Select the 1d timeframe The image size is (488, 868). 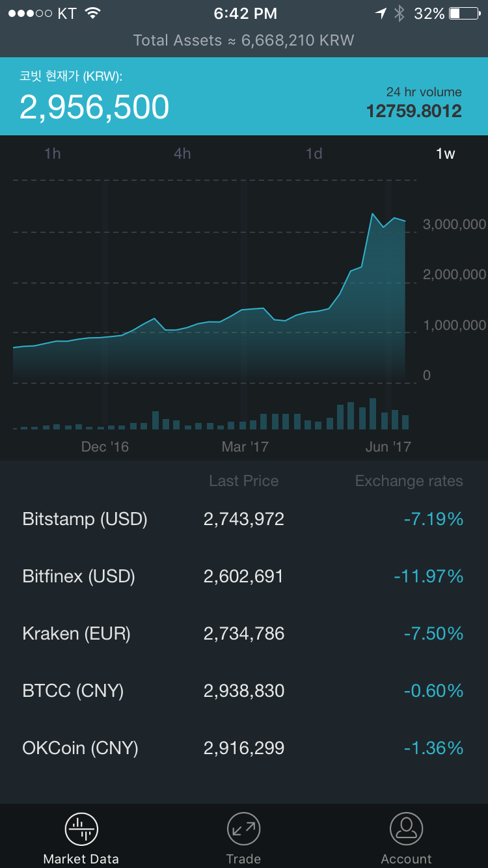tap(314, 154)
